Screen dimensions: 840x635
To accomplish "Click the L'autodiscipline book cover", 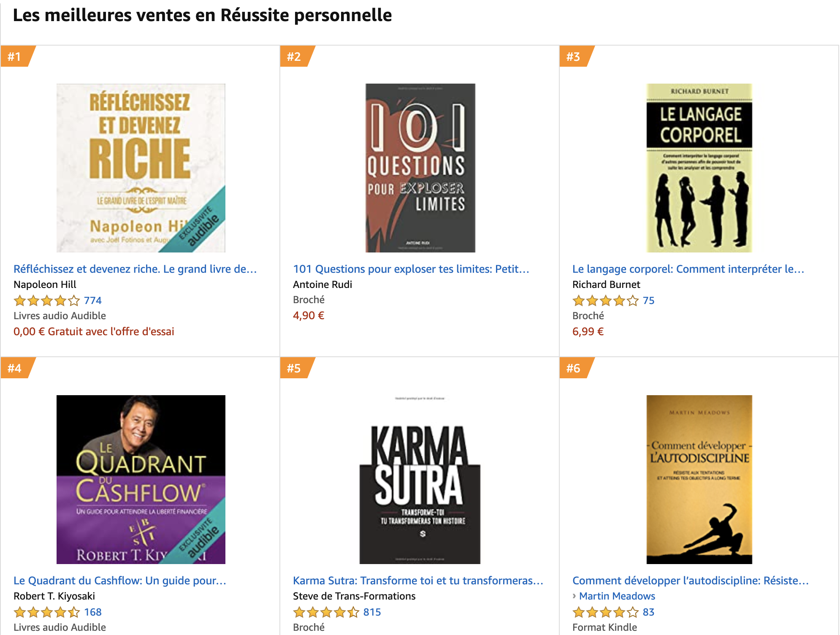I will point(699,479).
